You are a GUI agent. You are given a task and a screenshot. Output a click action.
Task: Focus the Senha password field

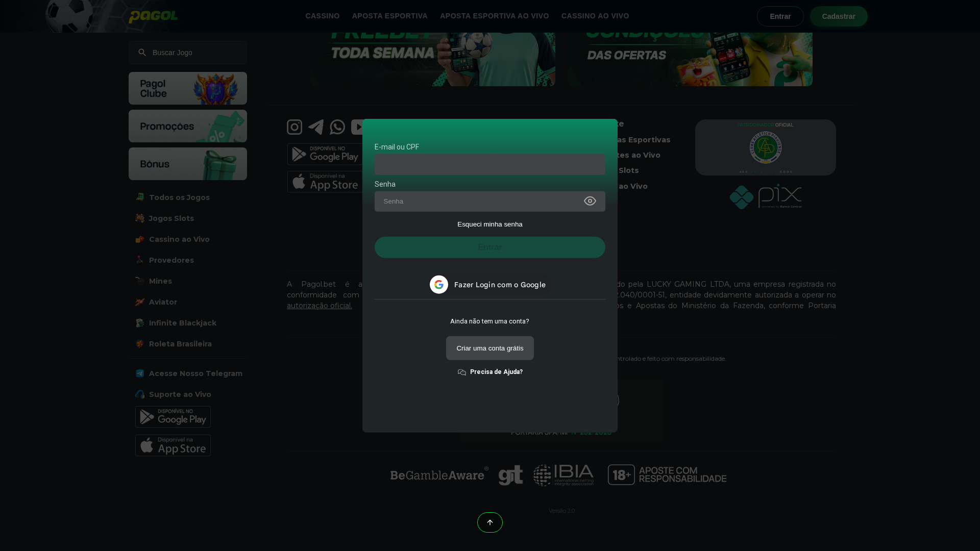point(490,202)
